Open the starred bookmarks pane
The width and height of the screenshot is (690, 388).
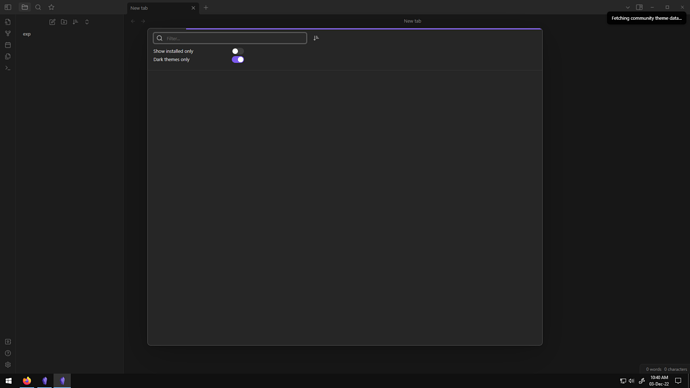[x=51, y=7]
